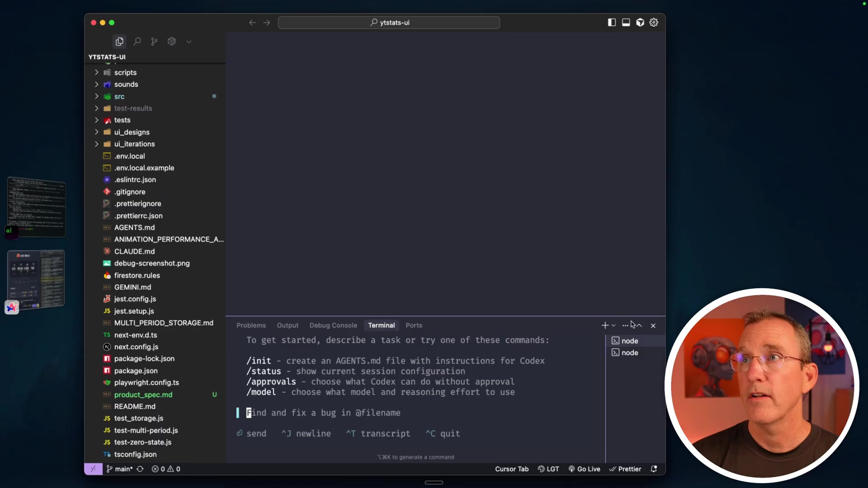Switch to the Debug Console tab
This screenshot has width=868, height=488.
click(333, 325)
